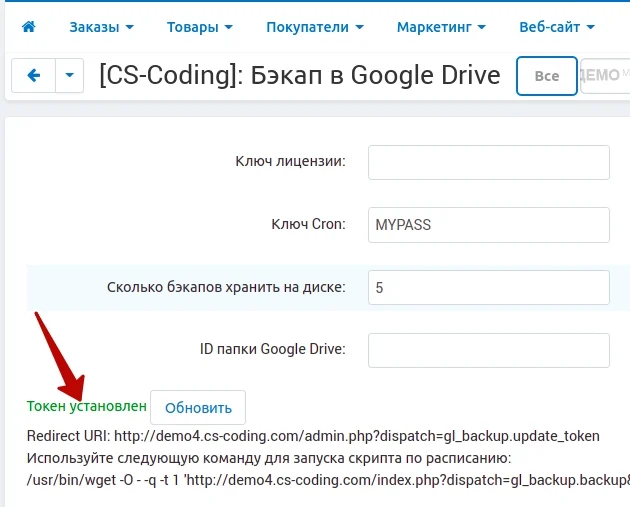The image size is (630, 507).
Task: Click the ID папки Google Drive field
Action: [489, 350]
